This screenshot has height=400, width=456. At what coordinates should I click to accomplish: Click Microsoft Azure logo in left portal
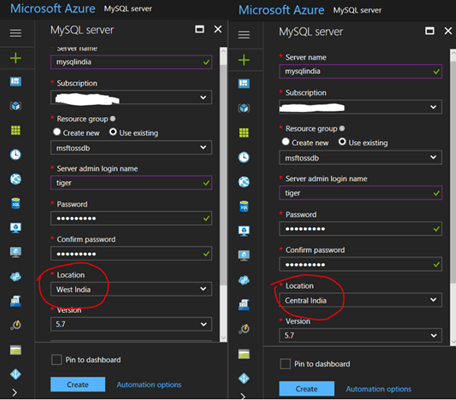coord(53,8)
